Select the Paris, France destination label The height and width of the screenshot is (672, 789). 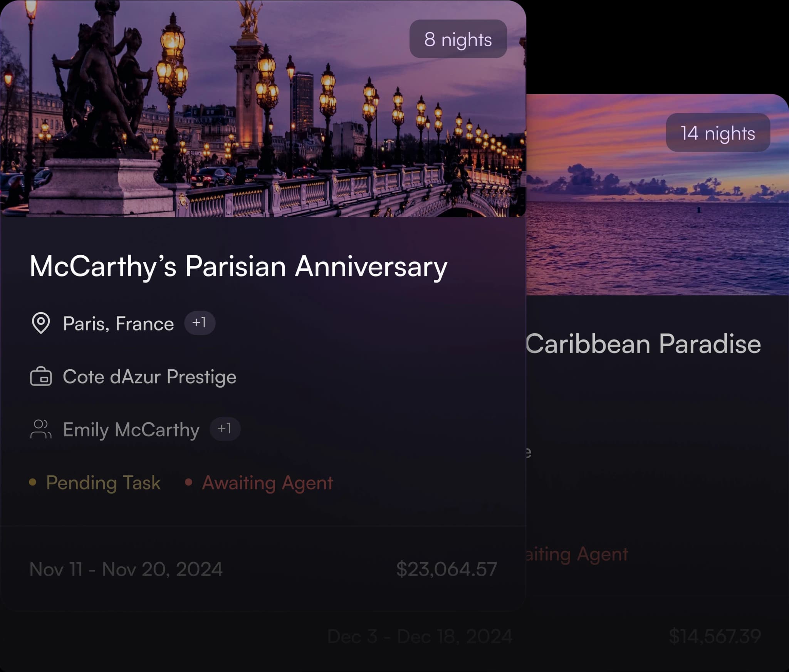[118, 323]
